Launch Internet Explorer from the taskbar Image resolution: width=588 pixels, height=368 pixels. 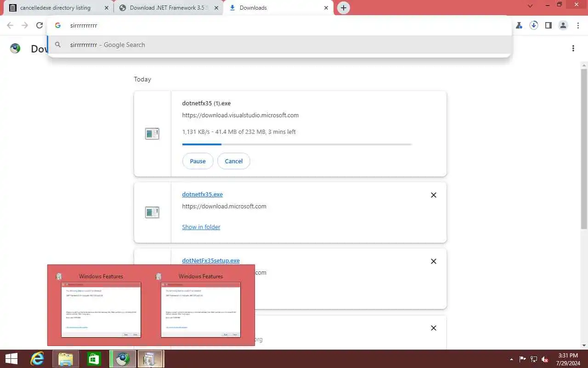click(x=37, y=359)
